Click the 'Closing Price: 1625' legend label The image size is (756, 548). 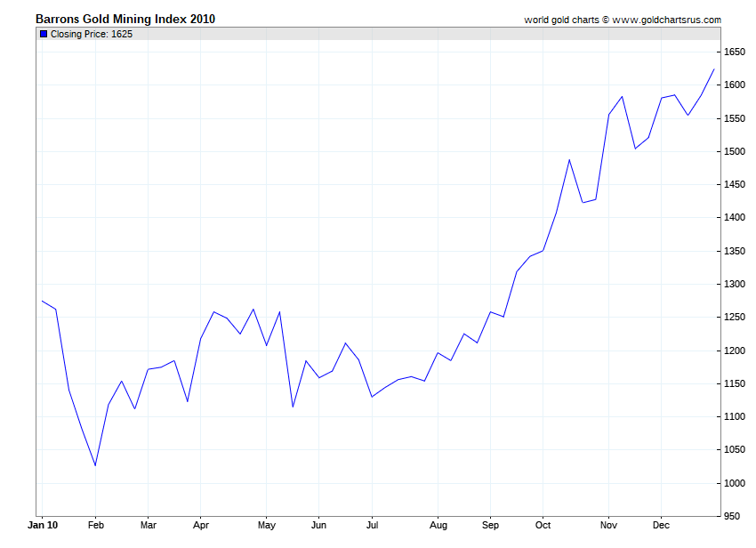click(92, 34)
